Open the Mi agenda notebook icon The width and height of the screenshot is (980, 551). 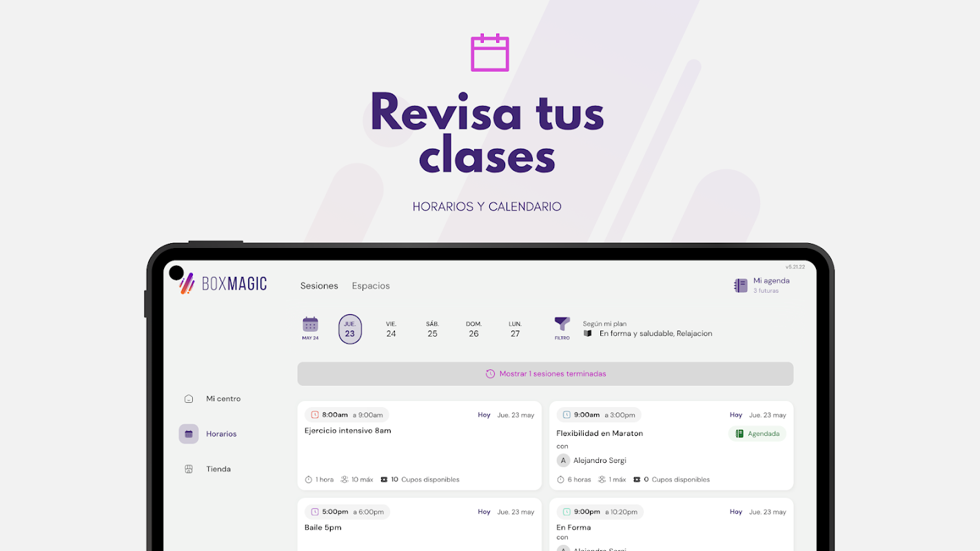click(x=741, y=285)
